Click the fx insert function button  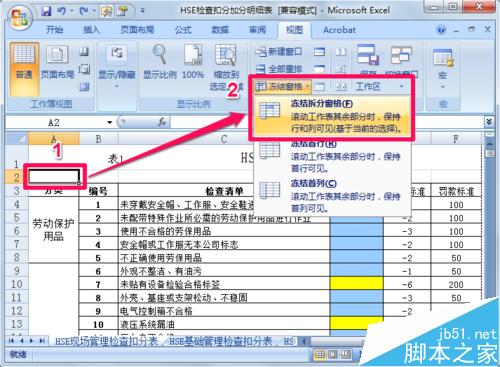click(x=162, y=122)
